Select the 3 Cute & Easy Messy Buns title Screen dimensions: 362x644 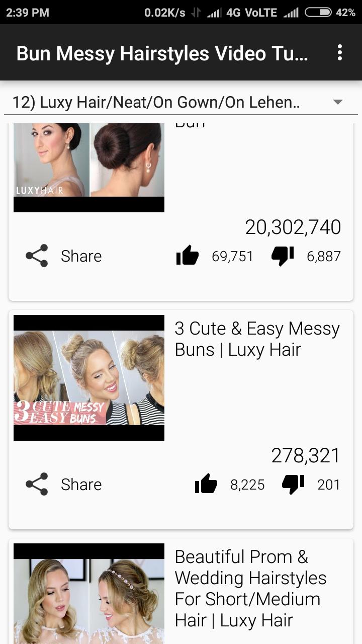click(257, 339)
